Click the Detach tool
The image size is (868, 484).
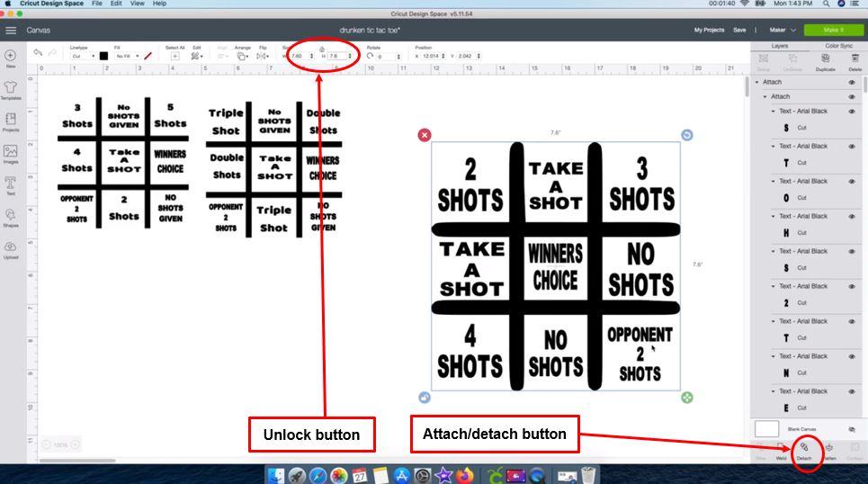pos(804,452)
